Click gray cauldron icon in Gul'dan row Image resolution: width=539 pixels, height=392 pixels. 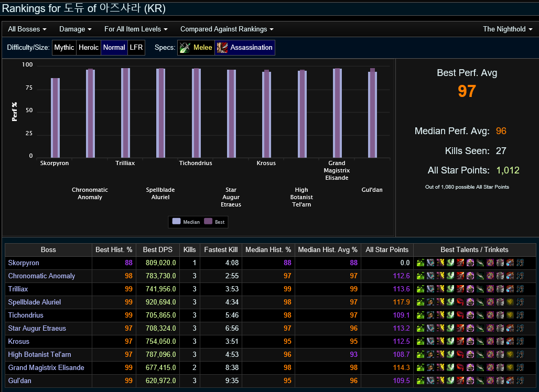500,380
